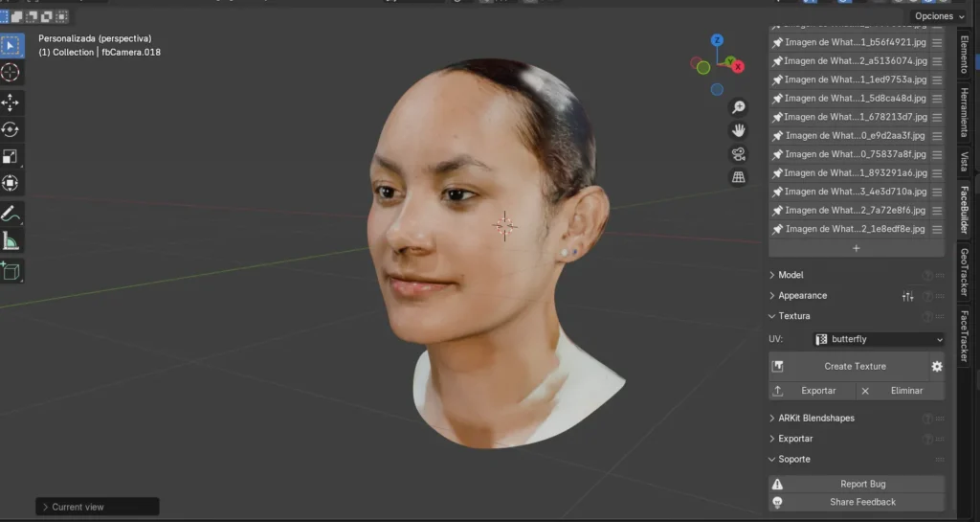Switch to the FaceBuilder sidebar tab

[x=964, y=210]
